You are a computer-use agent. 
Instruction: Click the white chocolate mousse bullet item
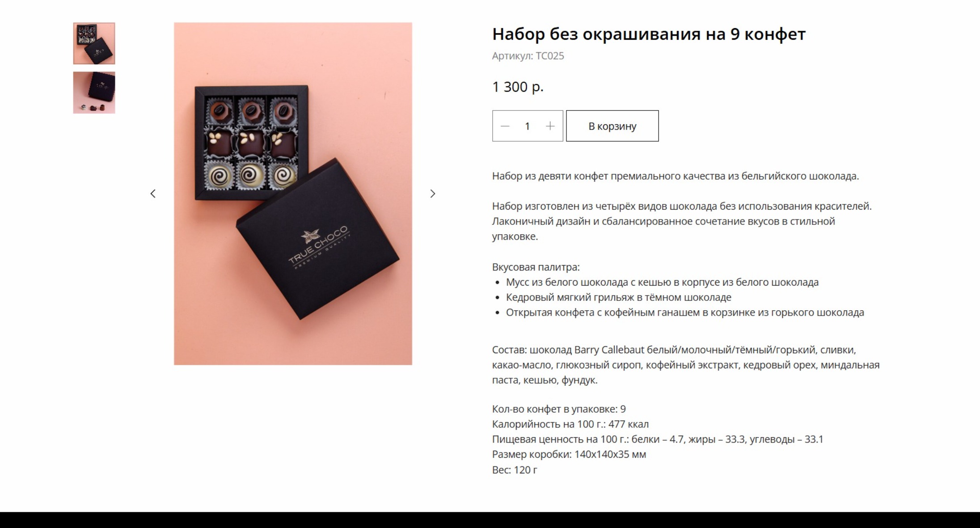662,283
